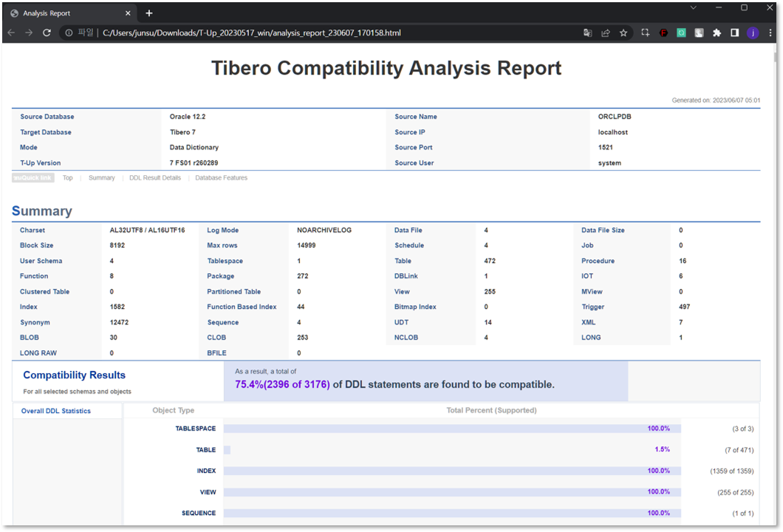Click the screen capture extension icon
The image size is (783, 532).
point(645,33)
